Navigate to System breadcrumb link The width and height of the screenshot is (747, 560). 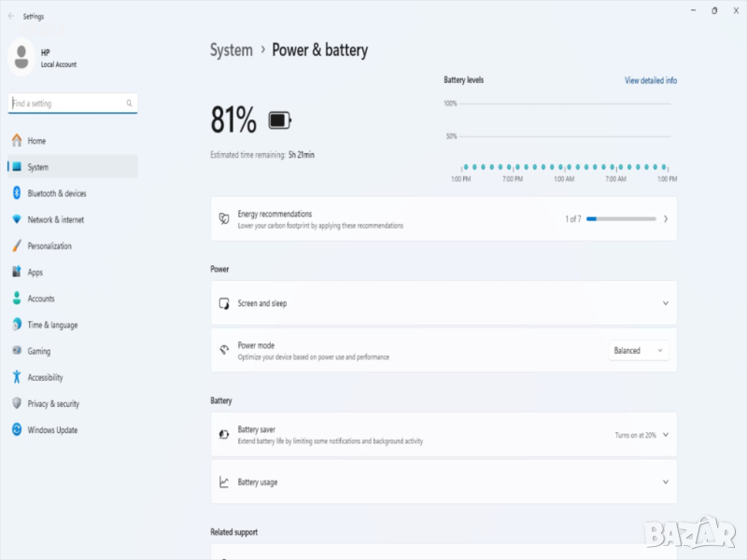click(x=231, y=50)
